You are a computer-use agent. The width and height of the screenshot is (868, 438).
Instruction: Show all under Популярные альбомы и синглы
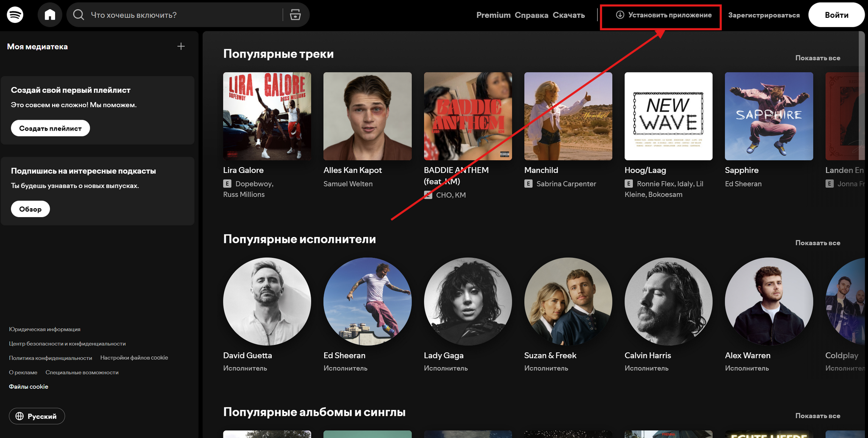[x=818, y=416]
